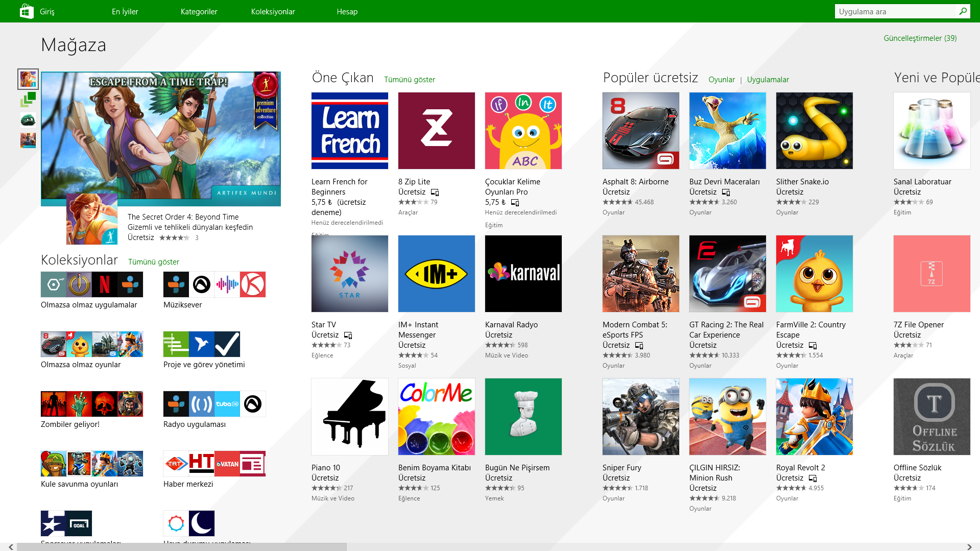Show all collections via Tümünü göster

(x=154, y=262)
